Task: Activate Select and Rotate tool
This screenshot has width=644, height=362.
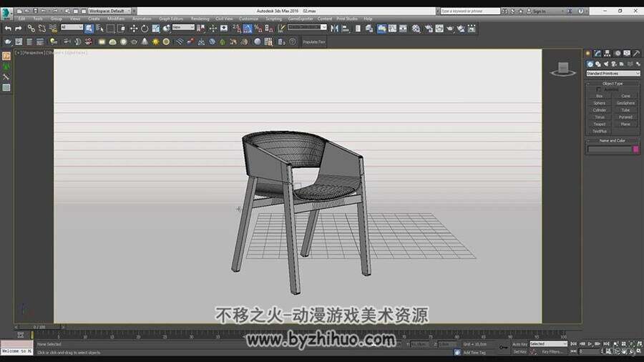Action: coord(145,29)
